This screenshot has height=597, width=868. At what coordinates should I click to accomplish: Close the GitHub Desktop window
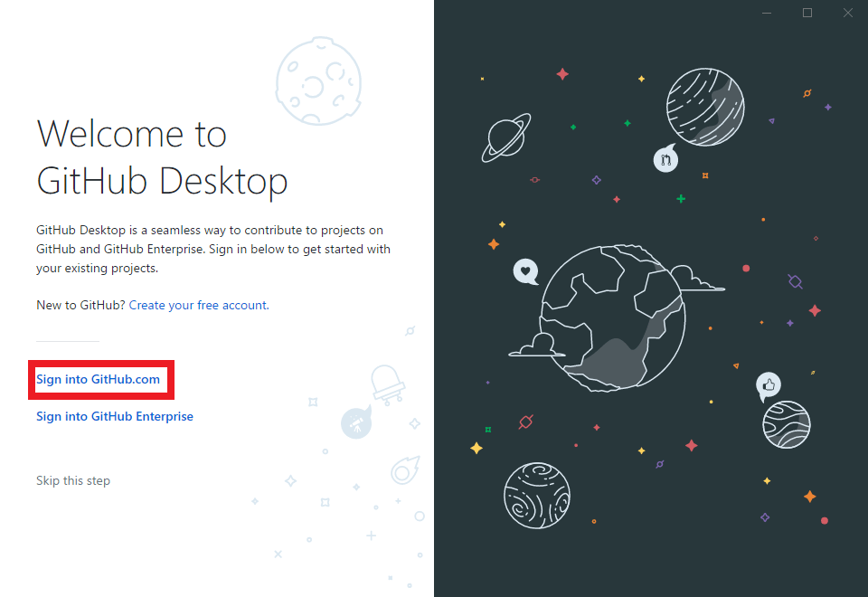[x=847, y=13]
